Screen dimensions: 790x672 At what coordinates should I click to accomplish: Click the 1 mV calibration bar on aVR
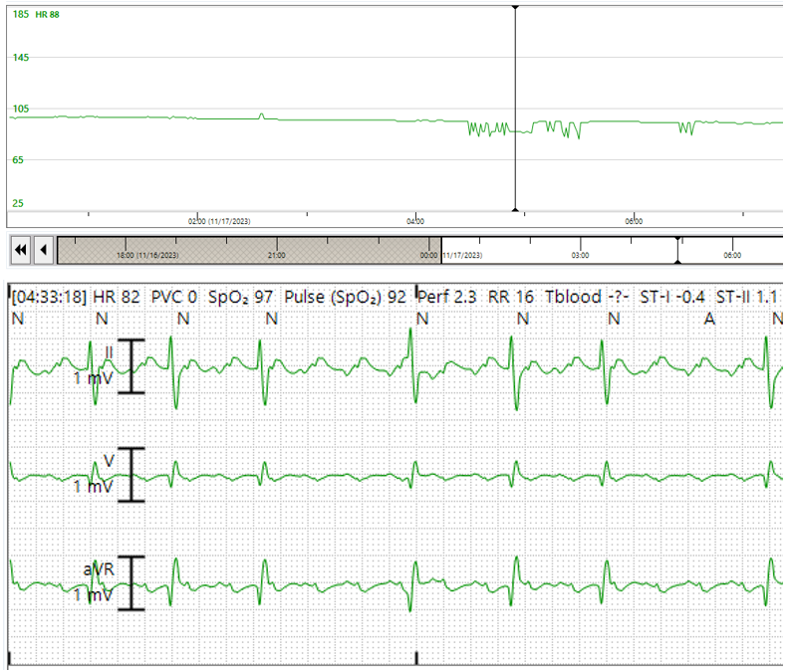(x=131, y=583)
